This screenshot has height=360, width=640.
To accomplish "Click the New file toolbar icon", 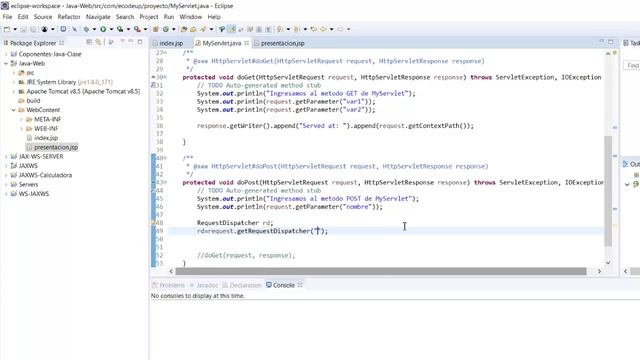I will pos(7,29).
